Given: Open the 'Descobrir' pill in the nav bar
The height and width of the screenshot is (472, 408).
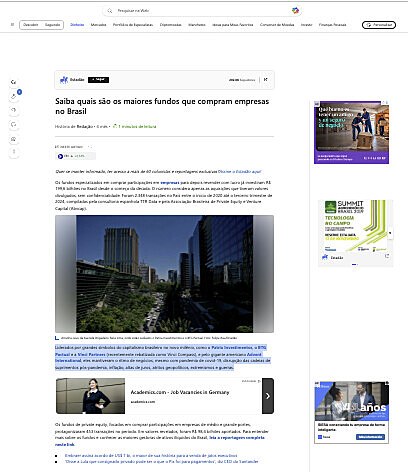Looking at the screenshot, I should 31,25.
